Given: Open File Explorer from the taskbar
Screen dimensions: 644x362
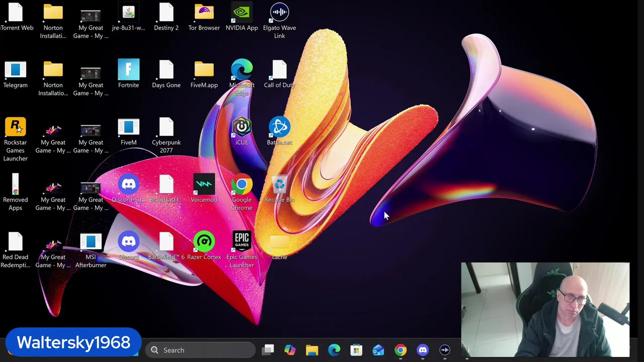Looking at the screenshot, I should tap(312, 350).
